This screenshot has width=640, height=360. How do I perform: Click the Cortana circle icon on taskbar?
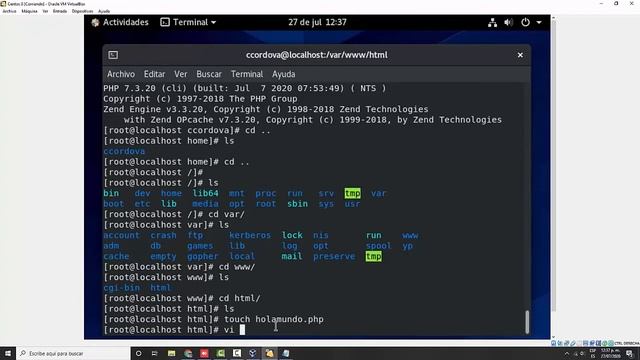pyautogui.click(x=138, y=353)
